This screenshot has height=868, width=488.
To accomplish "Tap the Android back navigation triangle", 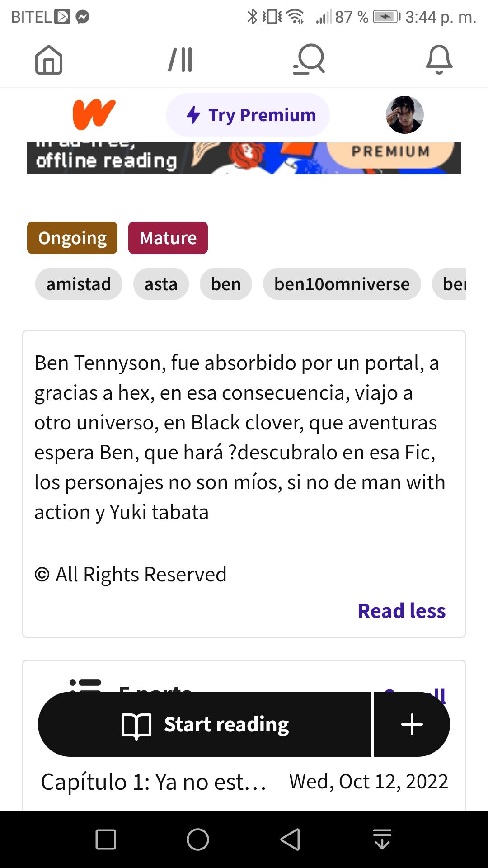I will pos(290,840).
